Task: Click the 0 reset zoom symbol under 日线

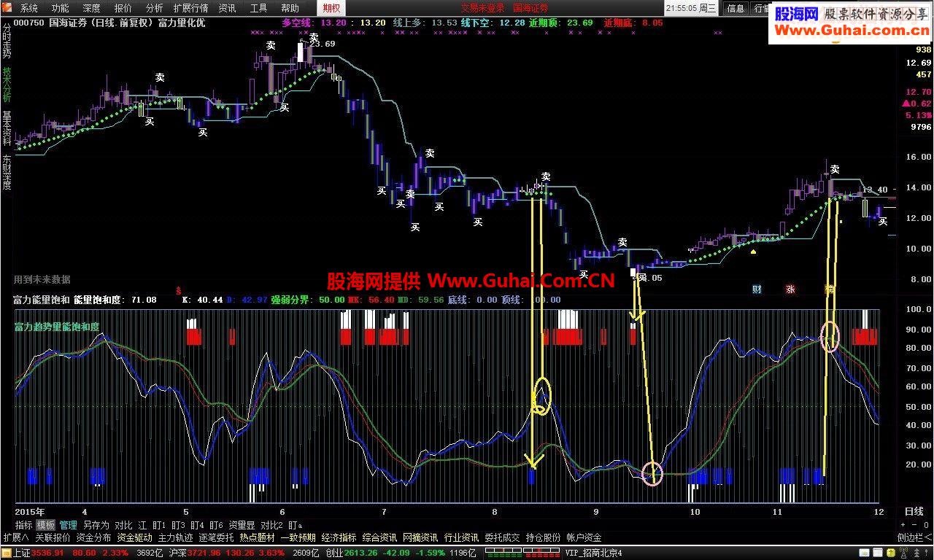Action: click(x=925, y=525)
